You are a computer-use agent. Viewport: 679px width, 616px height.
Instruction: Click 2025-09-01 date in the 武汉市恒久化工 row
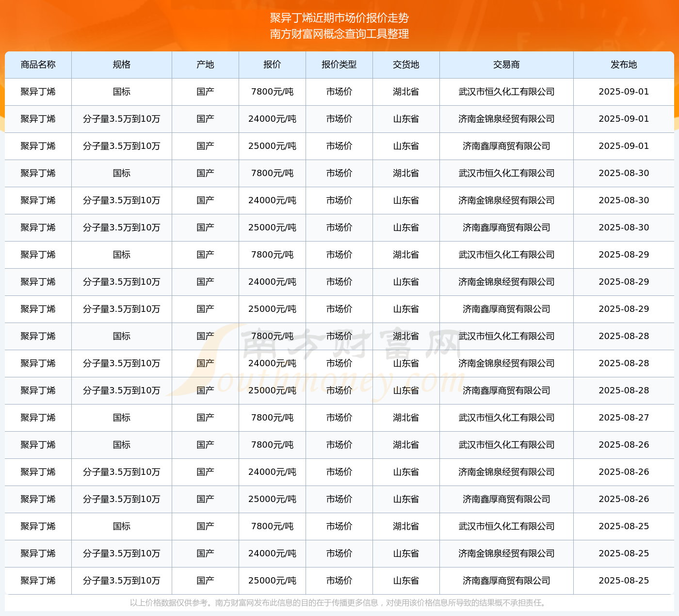624,92
